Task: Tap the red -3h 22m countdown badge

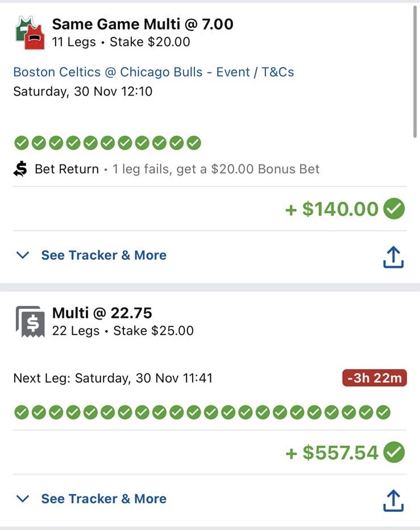Action: coord(375,378)
